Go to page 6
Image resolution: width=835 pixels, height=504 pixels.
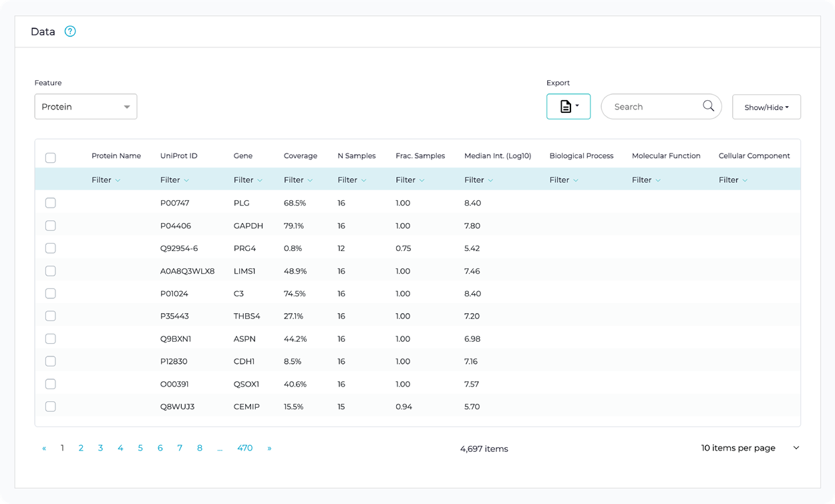tap(160, 448)
